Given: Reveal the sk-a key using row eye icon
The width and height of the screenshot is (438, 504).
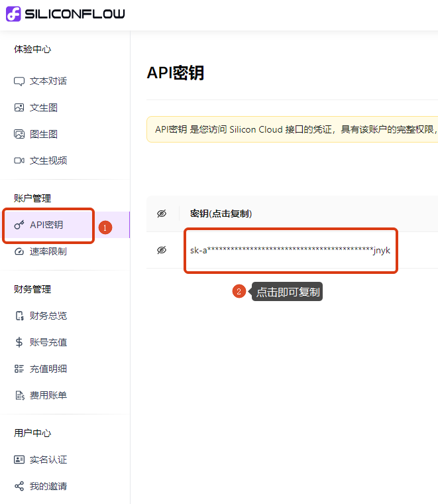Looking at the screenshot, I should click(x=162, y=250).
